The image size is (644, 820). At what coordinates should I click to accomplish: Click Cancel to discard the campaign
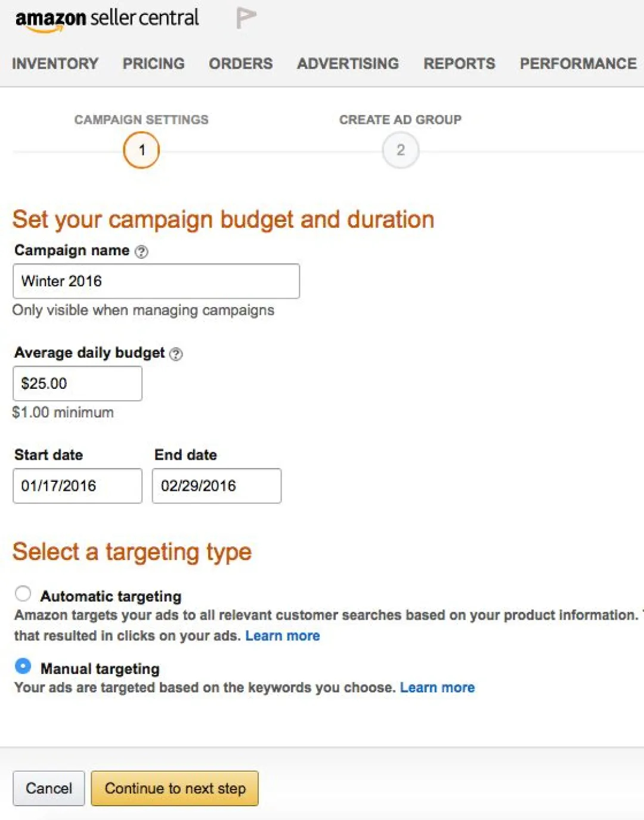[x=48, y=788]
